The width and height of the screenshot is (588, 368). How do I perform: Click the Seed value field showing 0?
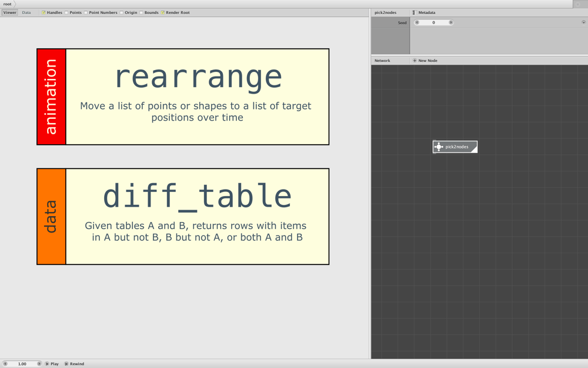434,22
